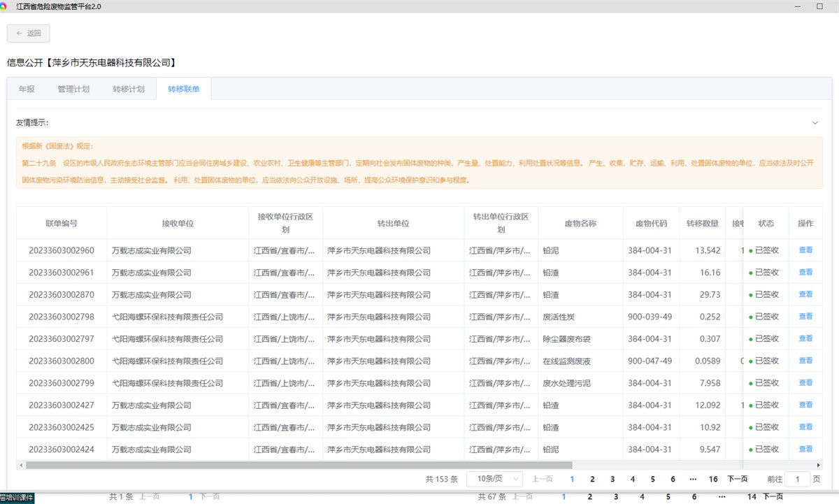
Task: Click the app logo icon in title bar
Action: click(x=4, y=6)
